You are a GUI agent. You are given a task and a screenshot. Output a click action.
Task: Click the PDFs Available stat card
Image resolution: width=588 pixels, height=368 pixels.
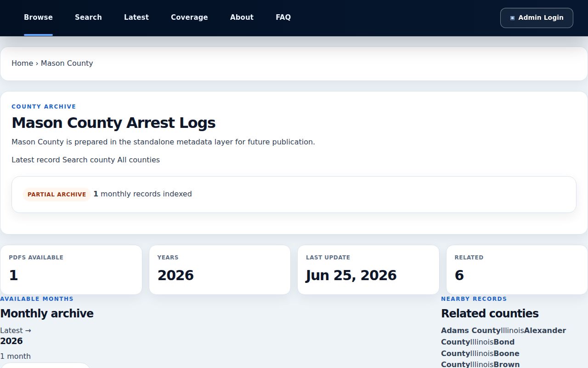[x=71, y=270]
